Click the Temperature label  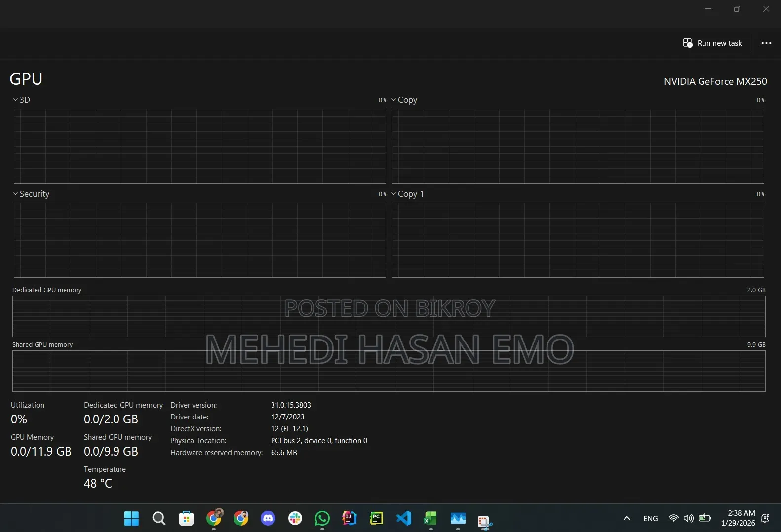coord(105,469)
